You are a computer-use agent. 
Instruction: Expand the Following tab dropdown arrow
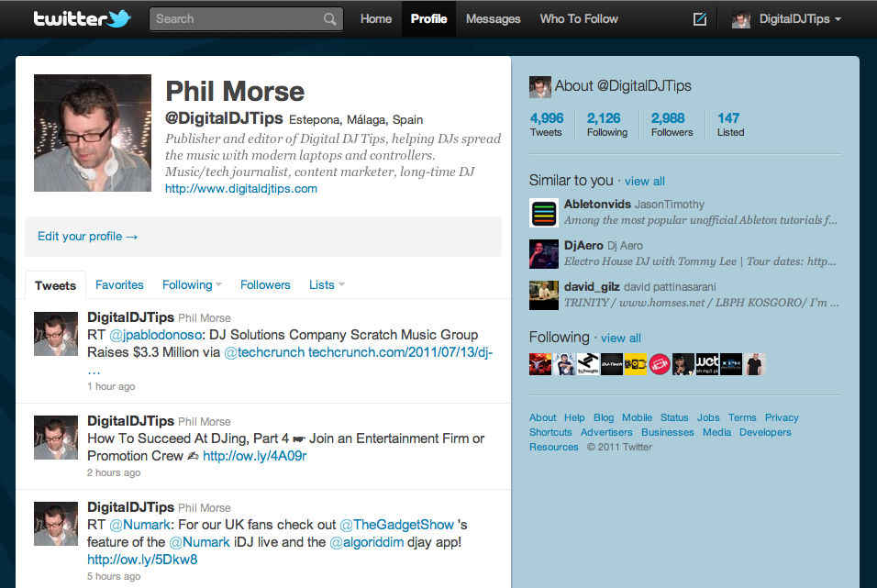pos(218,284)
